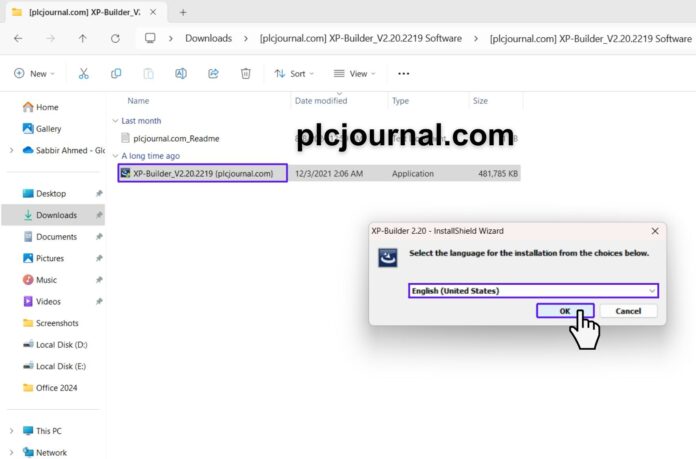Click Downloads in the address breadcrumb
Screen dimensions: 696x459
(x=209, y=39)
